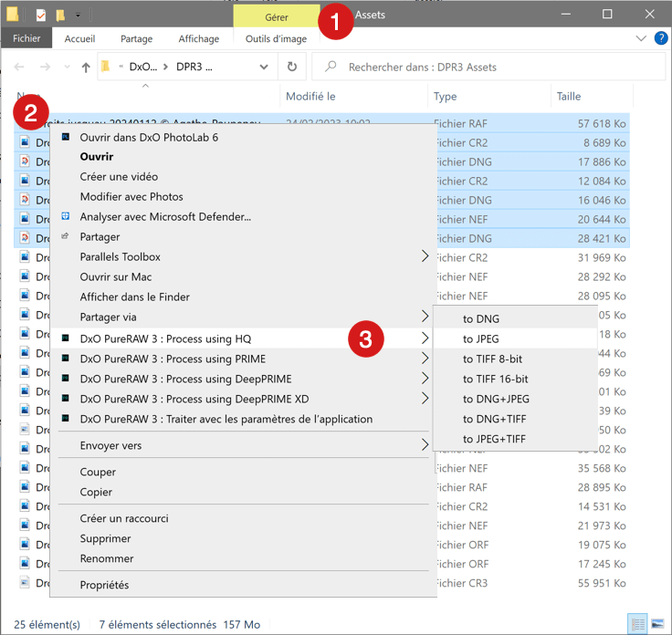Select Créer un raccourci
Image resolution: width=672 pixels, height=635 pixels.
pos(124,519)
